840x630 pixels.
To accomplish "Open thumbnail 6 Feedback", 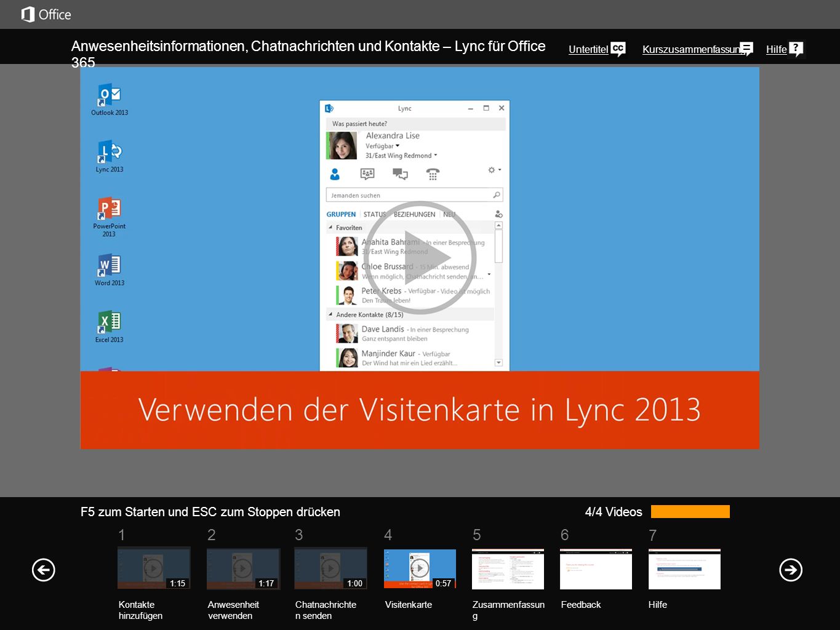I will pyautogui.click(x=596, y=569).
